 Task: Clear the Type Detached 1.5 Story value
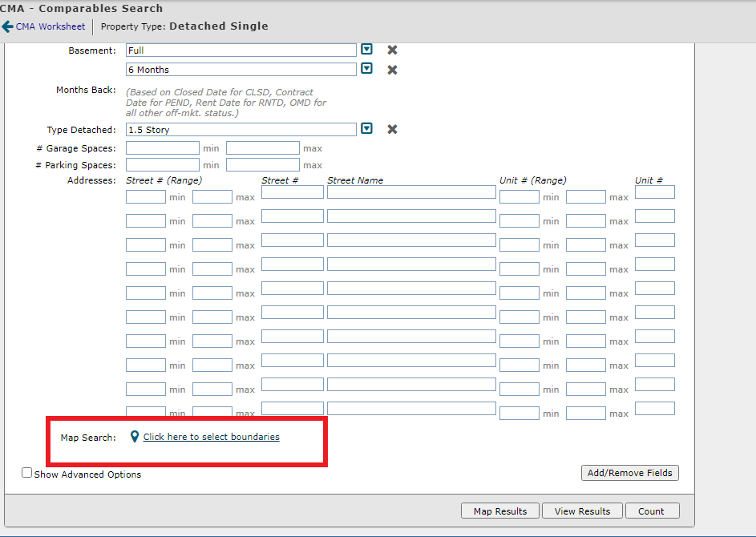pyautogui.click(x=393, y=129)
